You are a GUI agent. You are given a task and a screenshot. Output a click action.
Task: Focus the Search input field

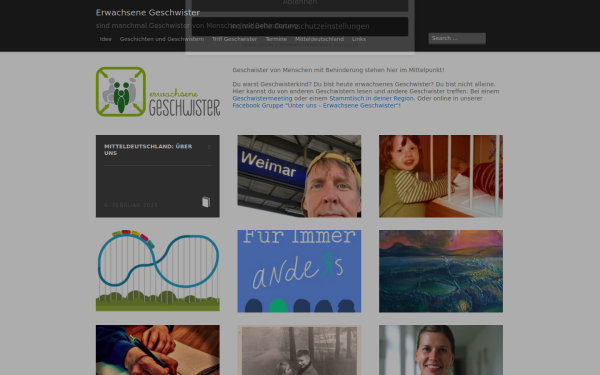pyautogui.click(x=457, y=38)
